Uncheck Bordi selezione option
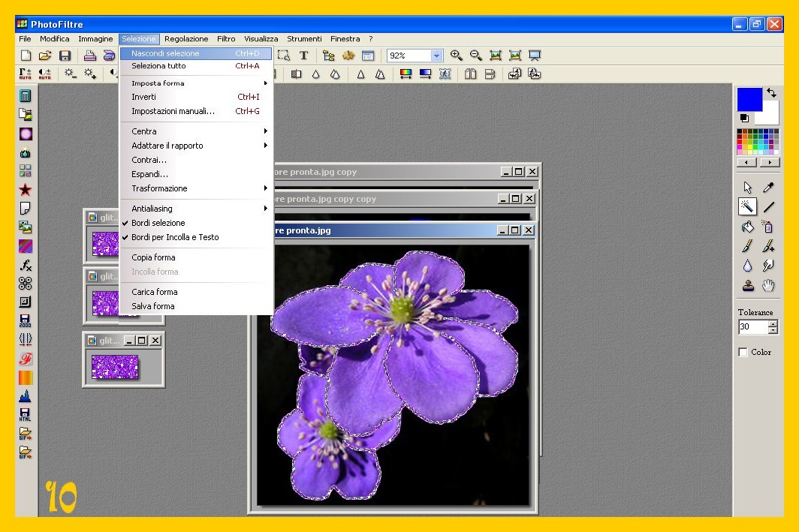This screenshot has width=799, height=532. click(158, 223)
